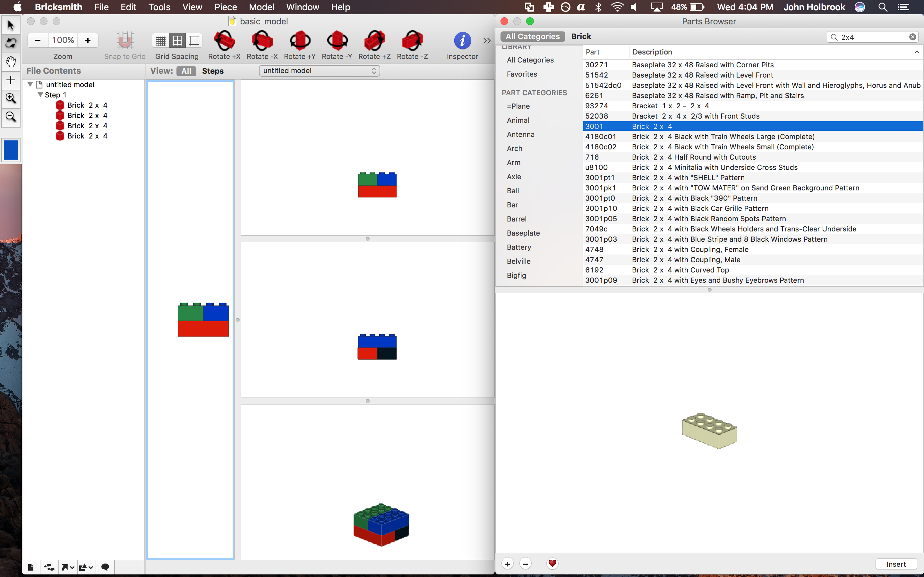924x577 pixels.
Task: Select the fine grid spacing option
Action: [x=160, y=40]
